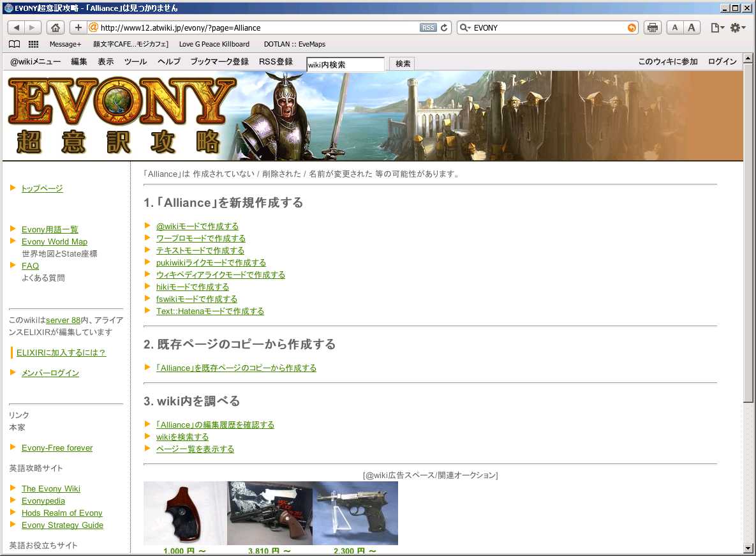Open The Evony Wiki link
756x556 pixels.
pos(50,488)
